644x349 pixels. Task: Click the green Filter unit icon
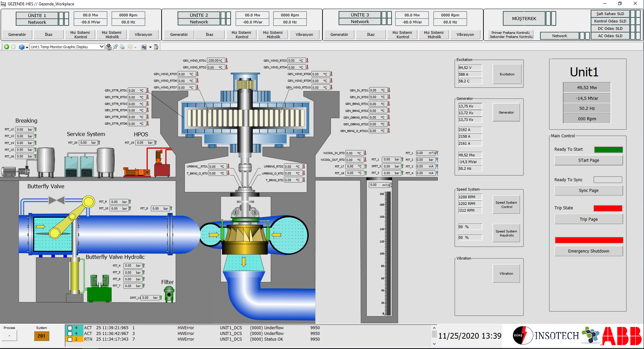click(x=169, y=294)
